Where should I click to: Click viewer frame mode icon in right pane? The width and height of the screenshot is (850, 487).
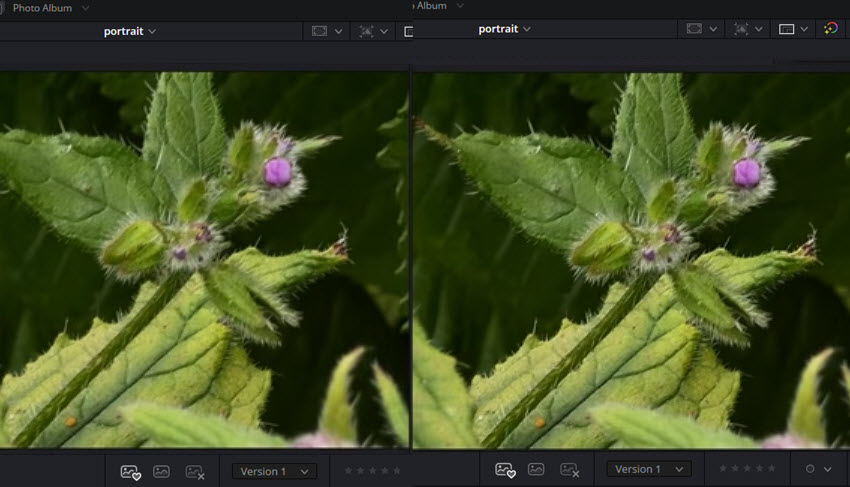694,29
